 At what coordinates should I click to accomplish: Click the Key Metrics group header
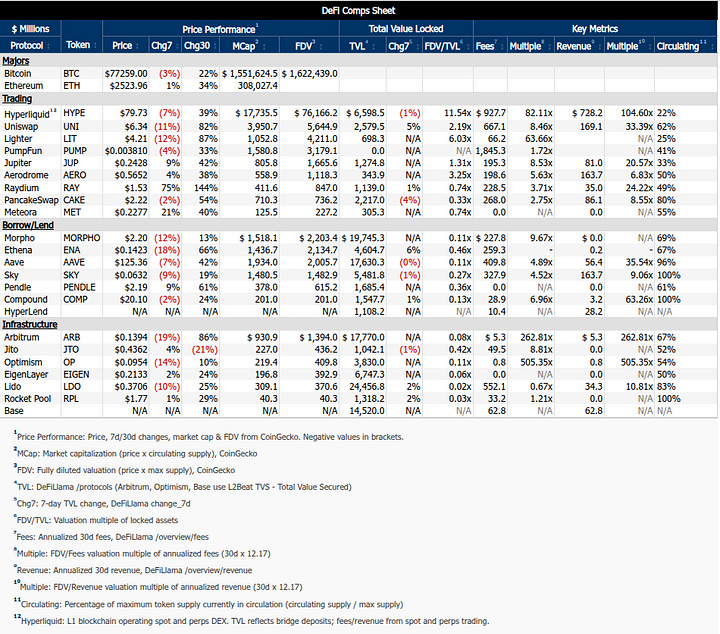tap(595, 28)
